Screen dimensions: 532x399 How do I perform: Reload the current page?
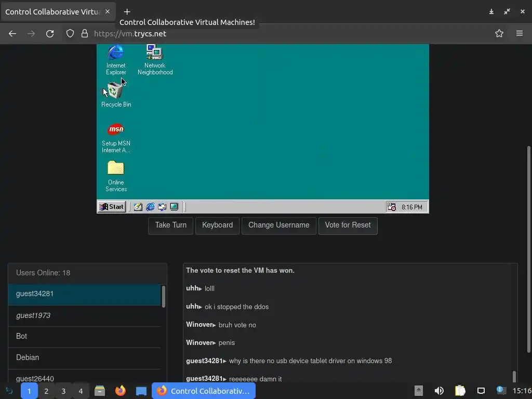pos(50,34)
